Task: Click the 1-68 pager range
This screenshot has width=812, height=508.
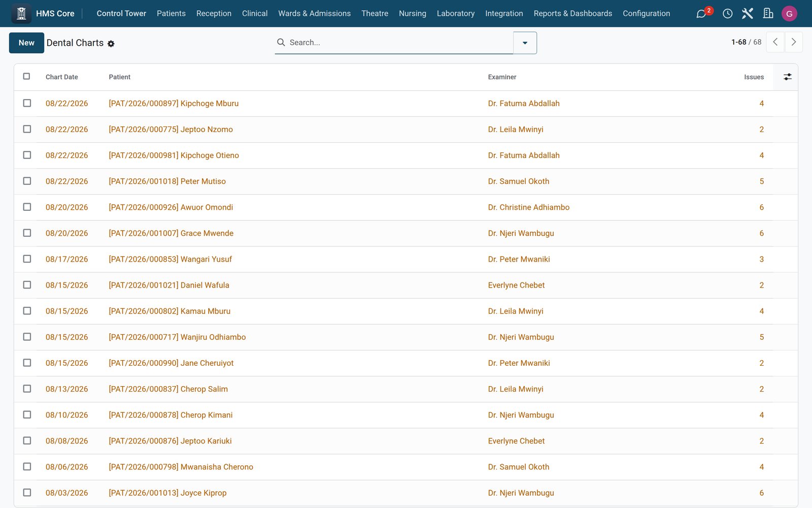Action: [738, 42]
